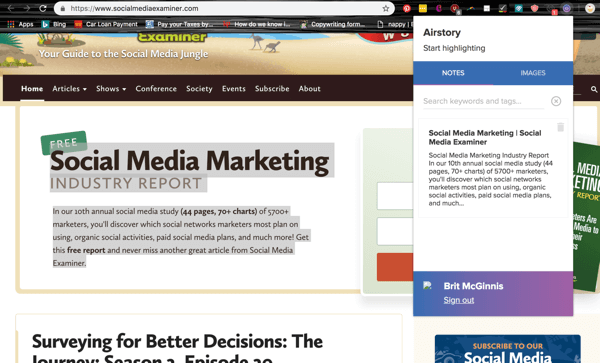Open the nappy bookmark
Viewport: 600px width, 363px height.
click(x=394, y=24)
